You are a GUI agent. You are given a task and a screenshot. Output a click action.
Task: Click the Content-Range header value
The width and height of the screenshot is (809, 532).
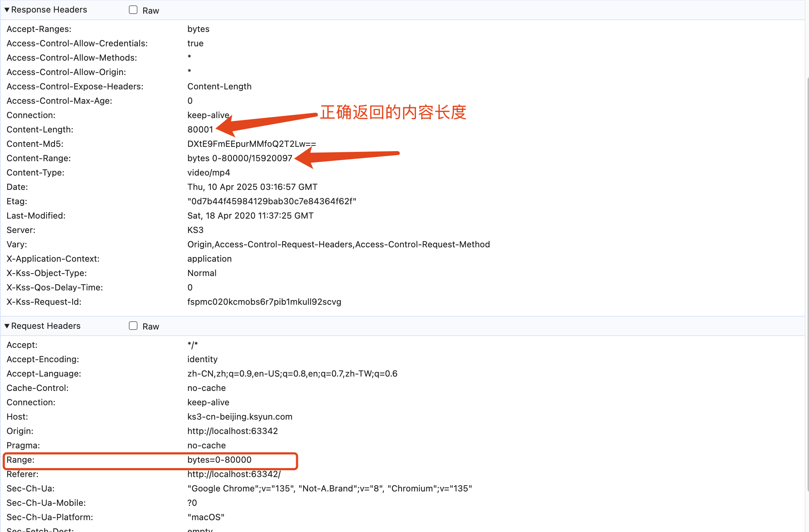point(239,158)
